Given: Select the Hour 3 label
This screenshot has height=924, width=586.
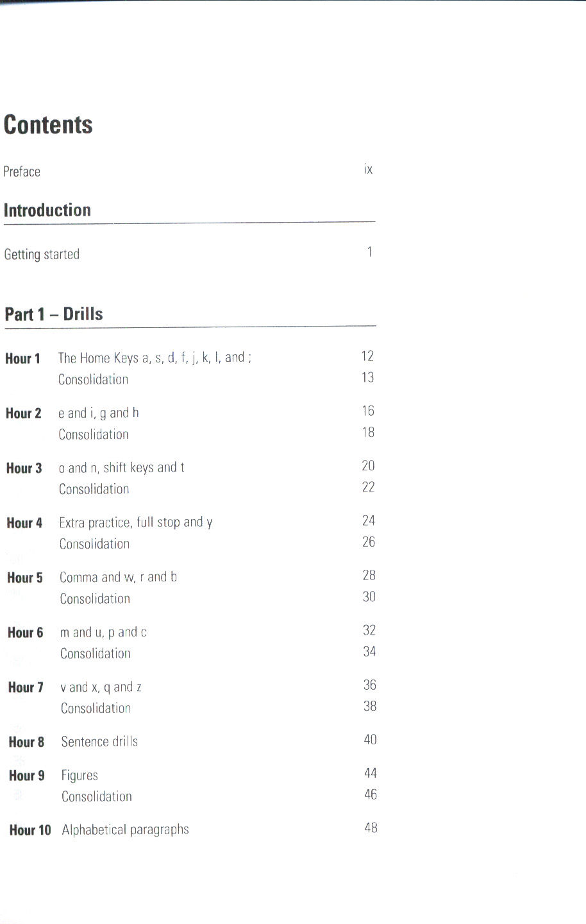Looking at the screenshot, I should point(24,468).
